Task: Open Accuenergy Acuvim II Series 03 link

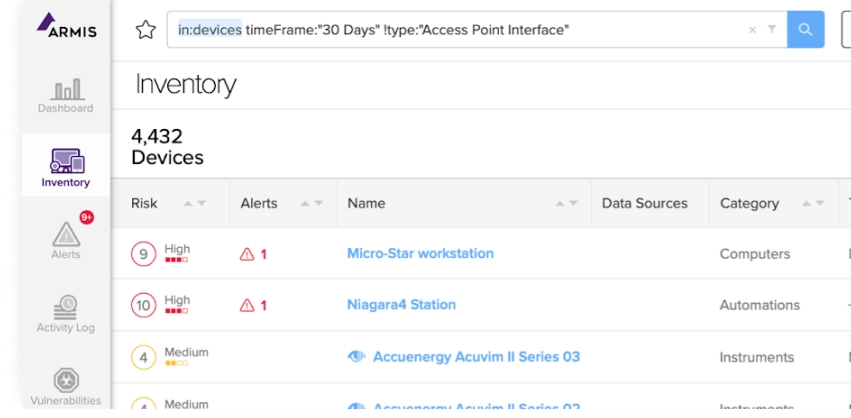Action: (476, 356)
